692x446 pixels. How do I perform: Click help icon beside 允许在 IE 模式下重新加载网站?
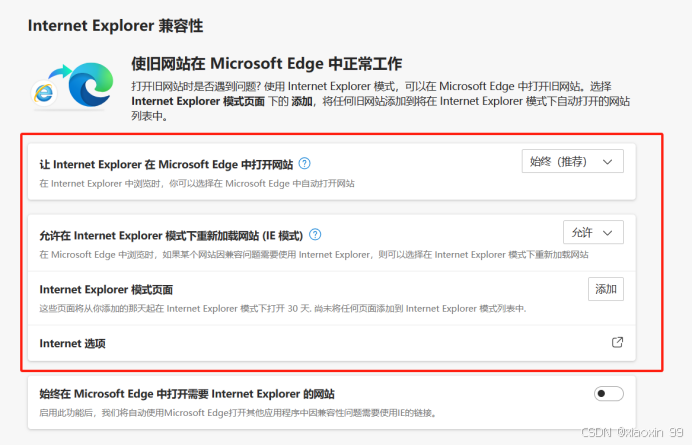[x=315, y=235]
